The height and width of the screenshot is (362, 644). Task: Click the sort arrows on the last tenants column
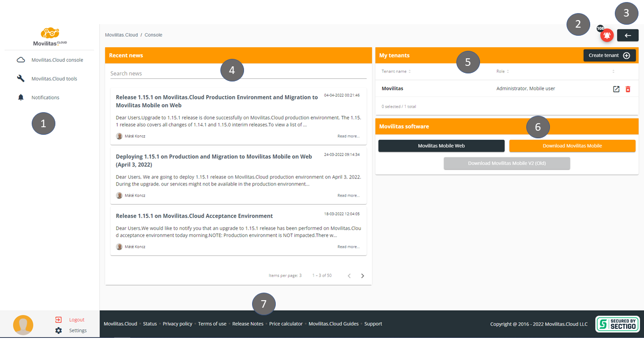[613, 71]
